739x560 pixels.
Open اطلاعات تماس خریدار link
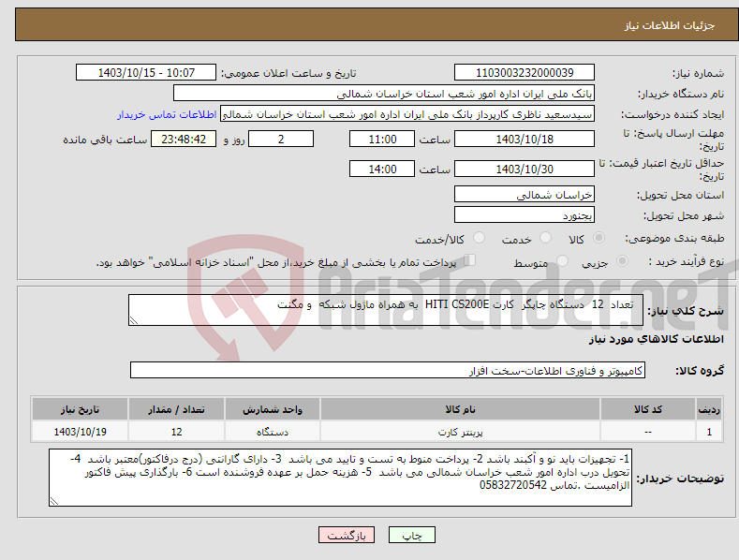pyautogui.click(x=167, y=114)
